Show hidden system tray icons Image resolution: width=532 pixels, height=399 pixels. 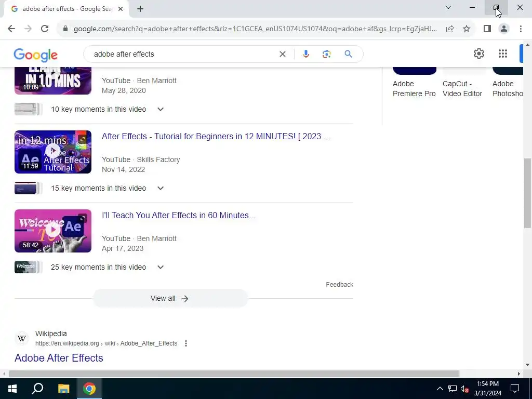coord(440,389)
